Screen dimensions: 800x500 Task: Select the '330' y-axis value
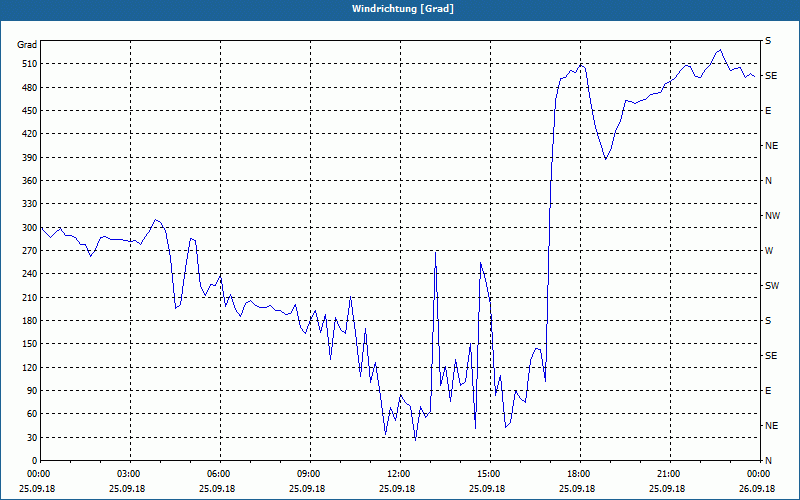[30, 204]
